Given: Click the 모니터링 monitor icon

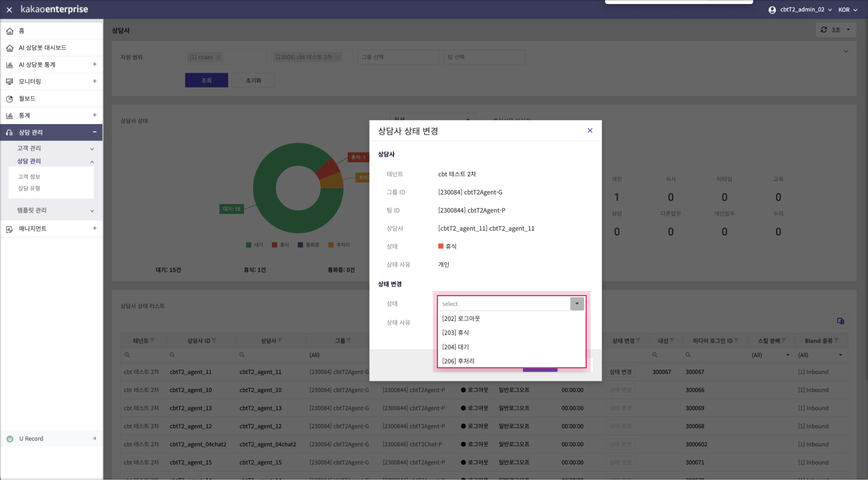Looking at the screenshot, I should (x=10, y=82).
